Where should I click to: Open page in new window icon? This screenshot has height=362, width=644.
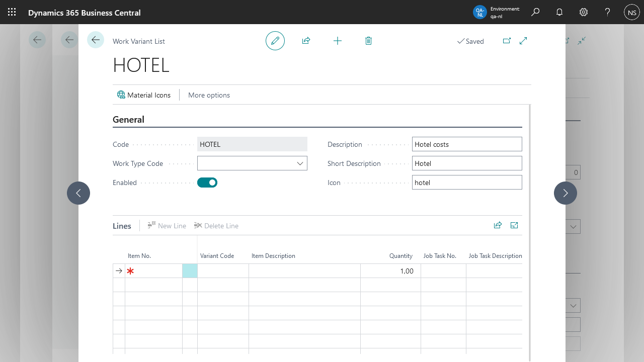click(507, 41)
